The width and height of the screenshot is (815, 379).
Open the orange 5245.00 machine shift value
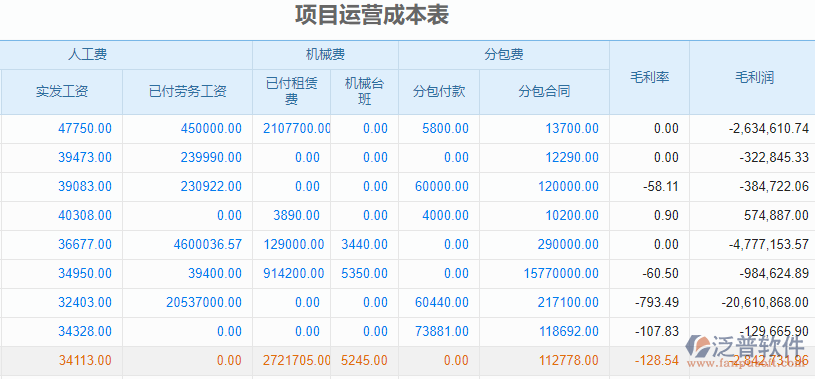click(x=364, y=360)
